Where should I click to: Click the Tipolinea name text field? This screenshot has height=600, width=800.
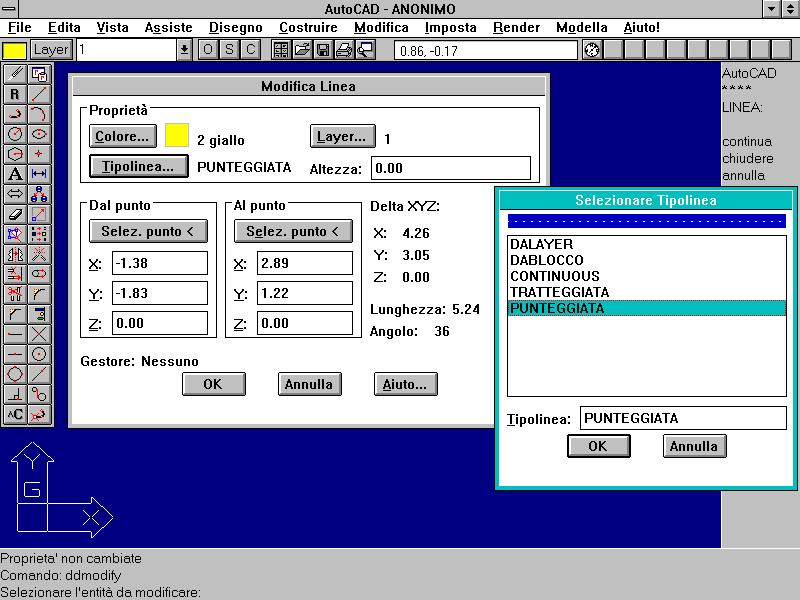click(683, 418)
